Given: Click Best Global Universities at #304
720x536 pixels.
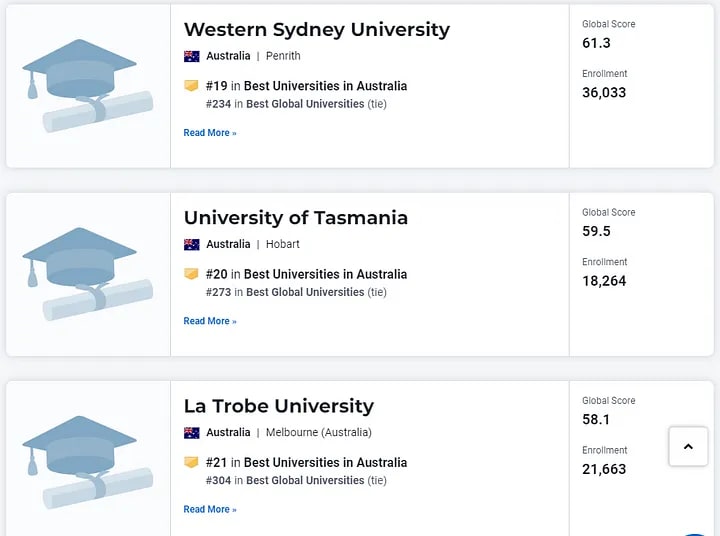Looking at the screenshot, I should (305, 480).
